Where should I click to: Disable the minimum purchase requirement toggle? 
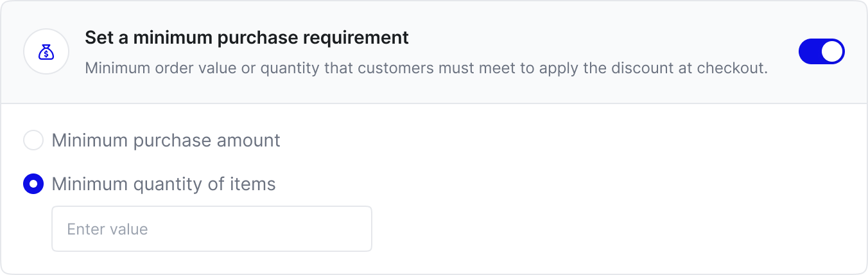[x=821, y=52]
